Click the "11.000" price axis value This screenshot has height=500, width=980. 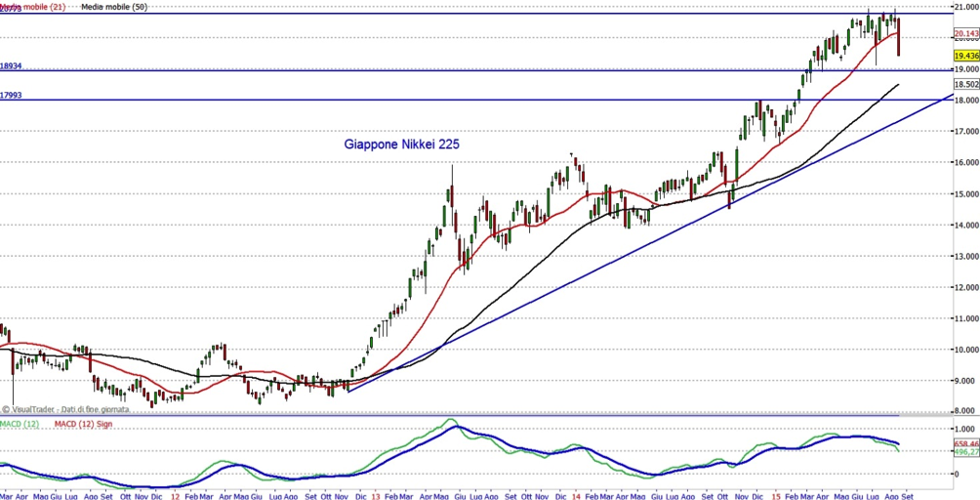(x=966, y=318)
